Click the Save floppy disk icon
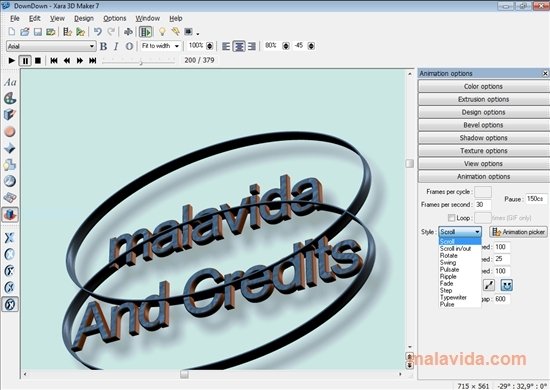Image resolution: width=550 pixels, height=390 pixels. tap(38, 32)
